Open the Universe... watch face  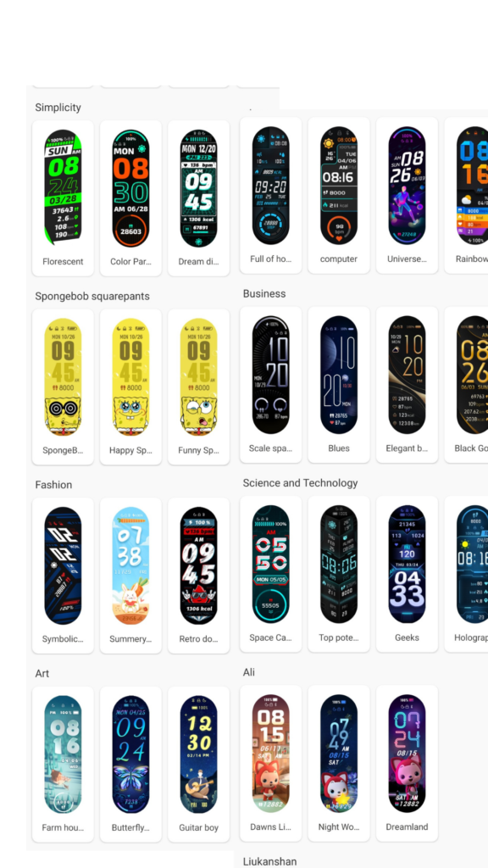coord(407,195)
